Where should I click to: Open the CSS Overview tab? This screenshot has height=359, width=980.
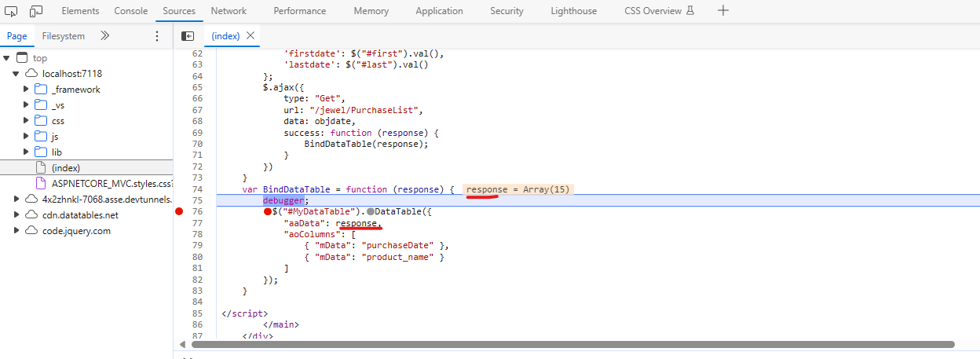(660, 11)
